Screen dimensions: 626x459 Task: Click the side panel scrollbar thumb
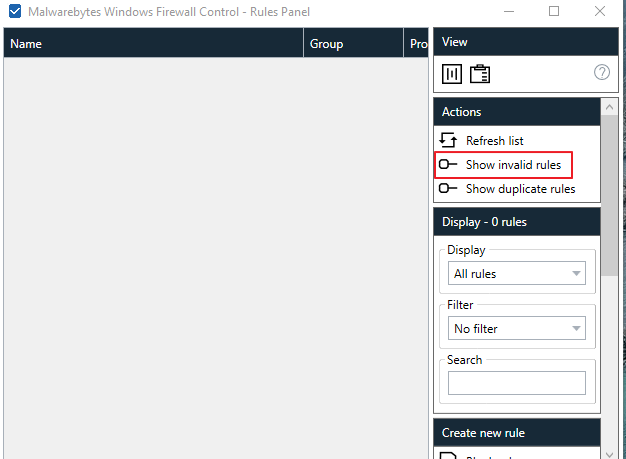point(609,196)
